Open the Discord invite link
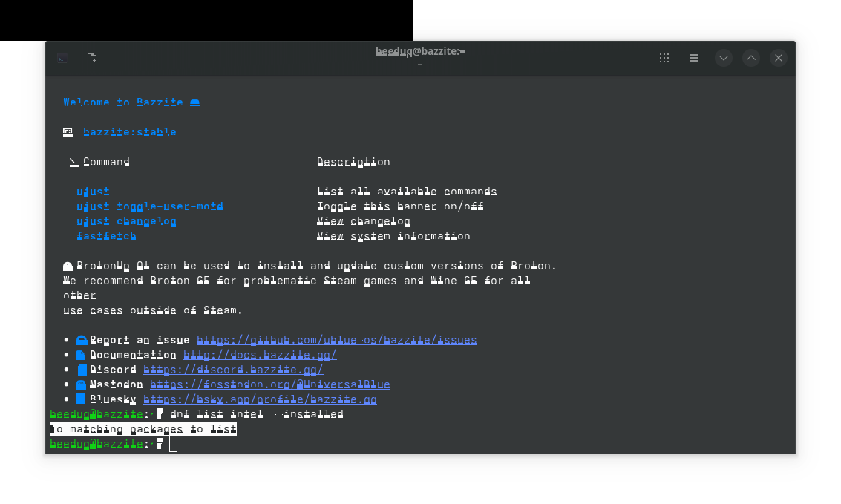 (x=234, y=369)
